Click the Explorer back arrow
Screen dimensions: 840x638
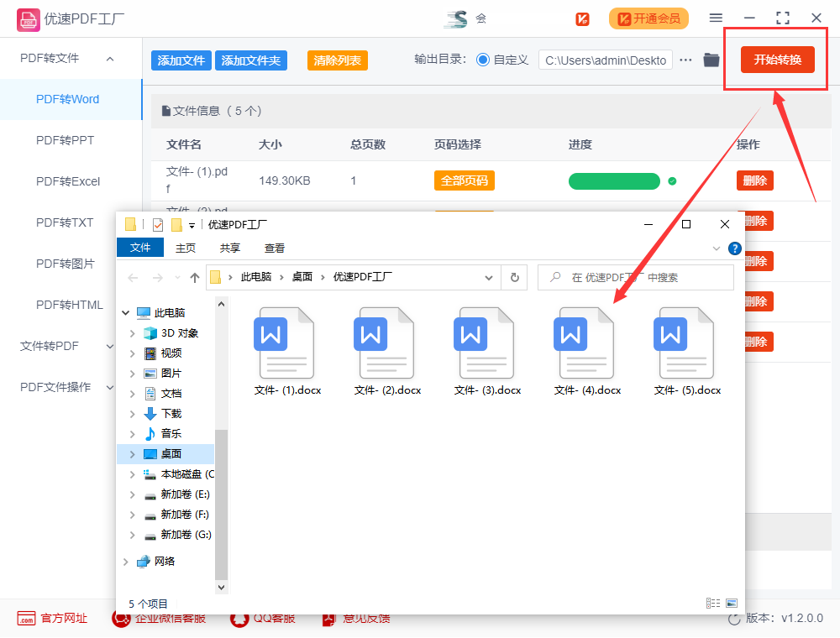[133, 277]
